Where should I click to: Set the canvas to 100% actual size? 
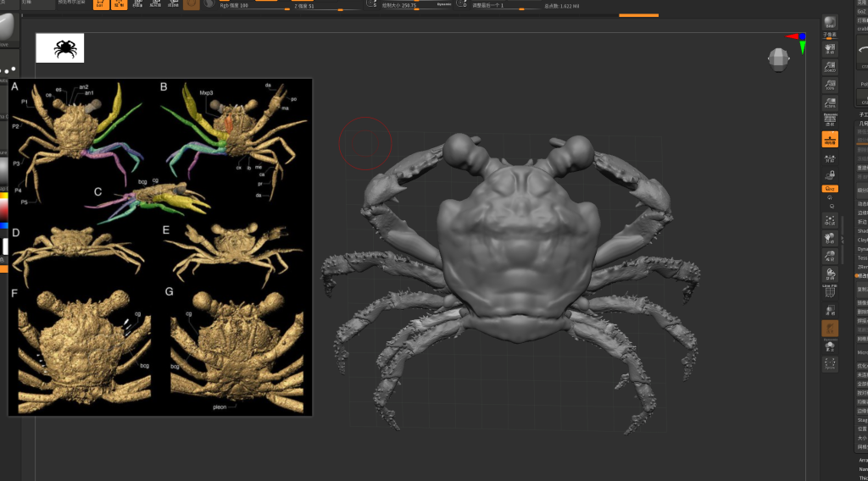(x=830, y=85)
